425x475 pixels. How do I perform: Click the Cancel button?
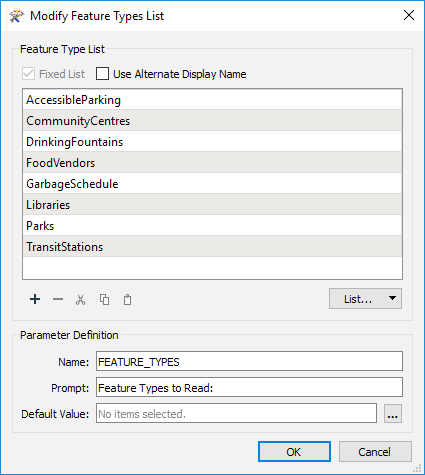pos(375,452)
